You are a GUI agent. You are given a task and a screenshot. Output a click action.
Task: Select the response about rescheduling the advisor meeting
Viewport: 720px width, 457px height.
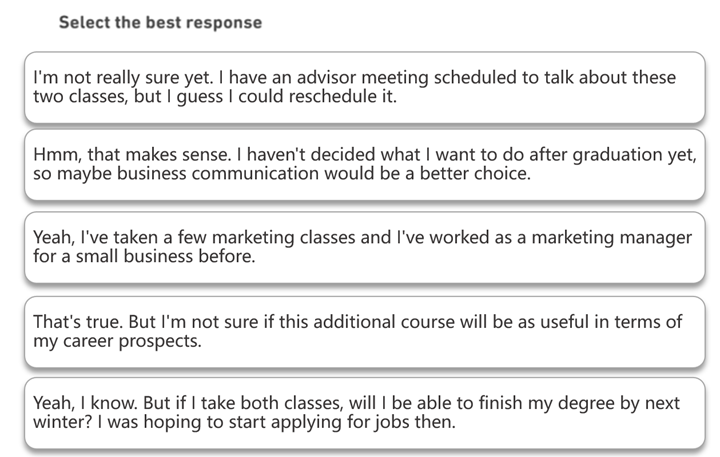(365, 87)
